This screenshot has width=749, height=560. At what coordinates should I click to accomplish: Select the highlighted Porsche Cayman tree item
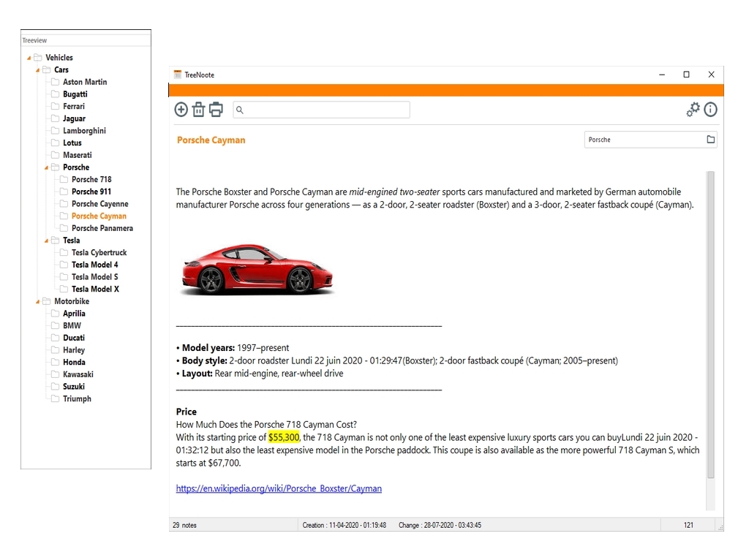pyautogui.click(x=99, y=216)
